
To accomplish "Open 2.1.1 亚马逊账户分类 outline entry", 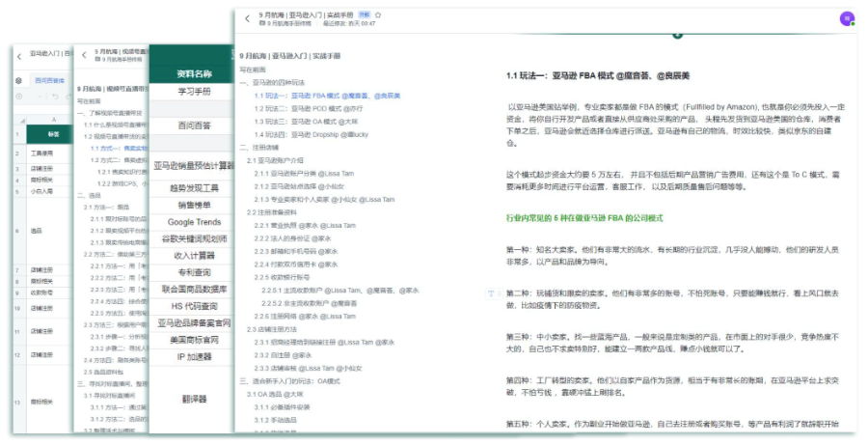I will pyautogui.click(x=304, y=174).
